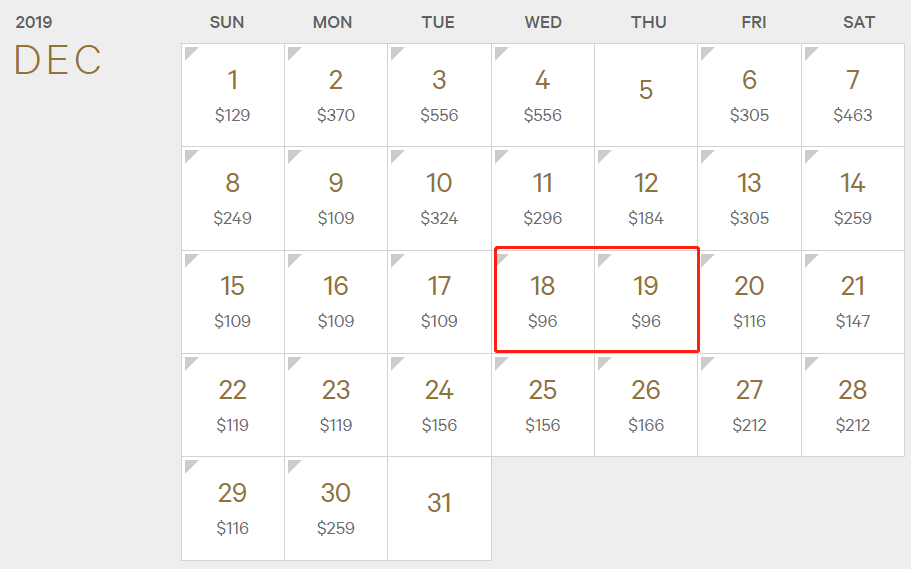Click the corner triangle on December 12

[603, 155]
